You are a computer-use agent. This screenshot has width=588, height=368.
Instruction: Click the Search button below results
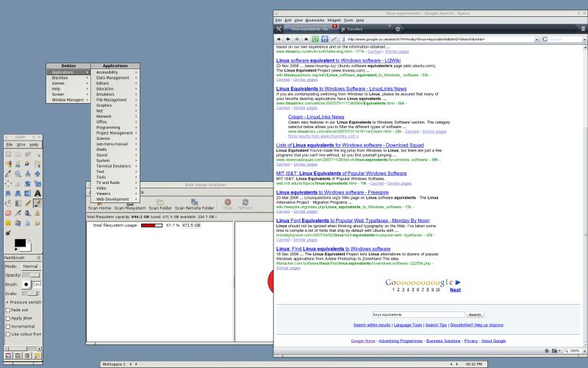point(475,315)
